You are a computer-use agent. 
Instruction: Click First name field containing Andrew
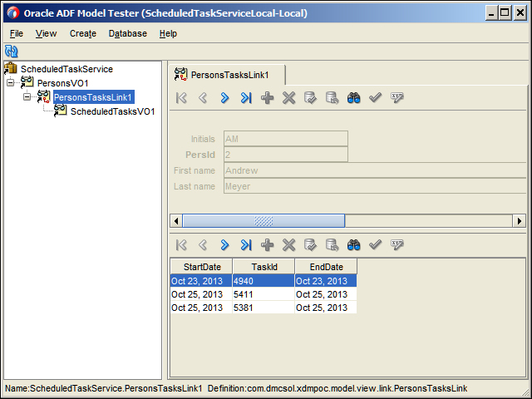pos(375,170)
